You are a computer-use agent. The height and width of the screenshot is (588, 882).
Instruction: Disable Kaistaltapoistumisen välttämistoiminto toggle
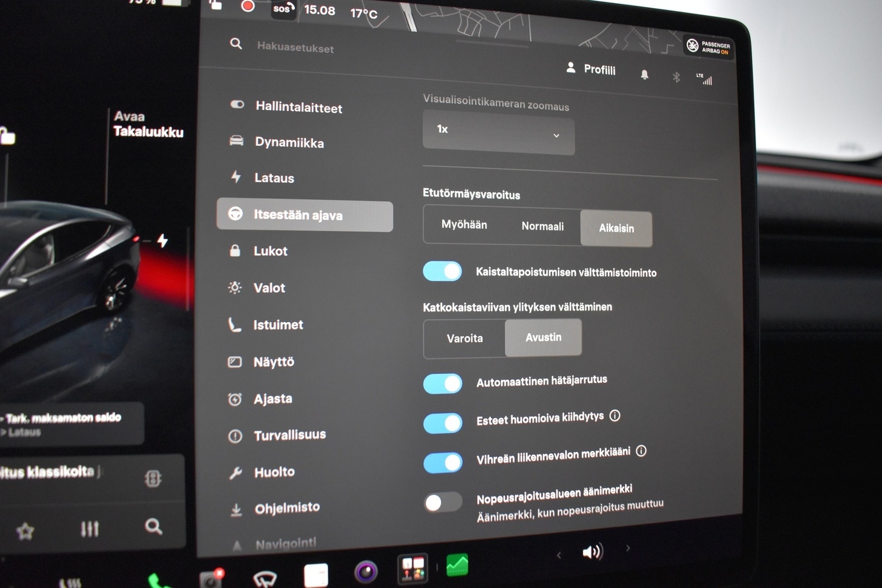(442, 271)
